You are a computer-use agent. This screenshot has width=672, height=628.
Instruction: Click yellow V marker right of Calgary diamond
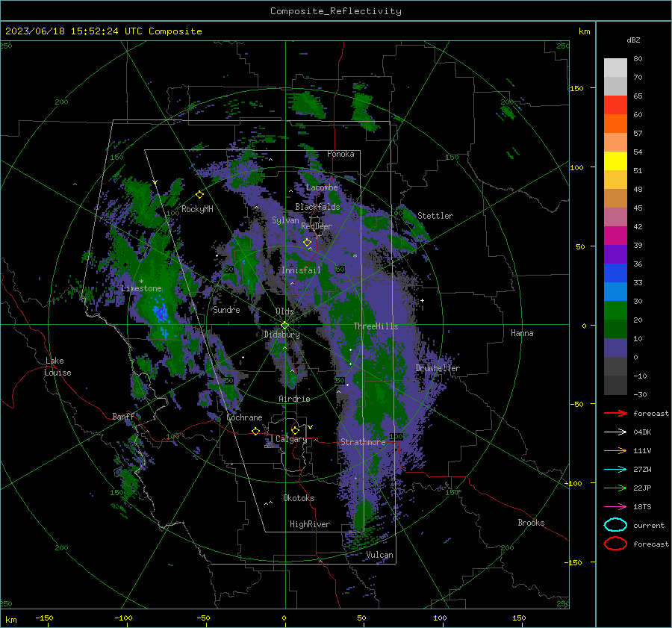[x=311, y=427]
